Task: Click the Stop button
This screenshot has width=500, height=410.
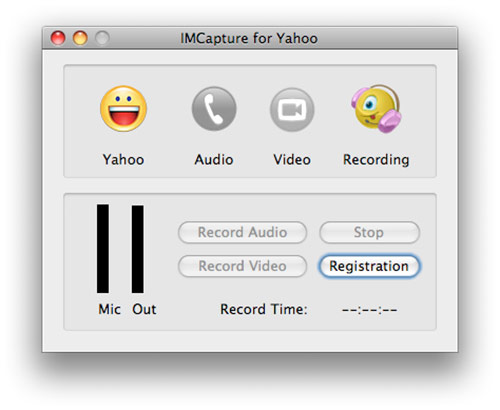Action: click(369, 232)
